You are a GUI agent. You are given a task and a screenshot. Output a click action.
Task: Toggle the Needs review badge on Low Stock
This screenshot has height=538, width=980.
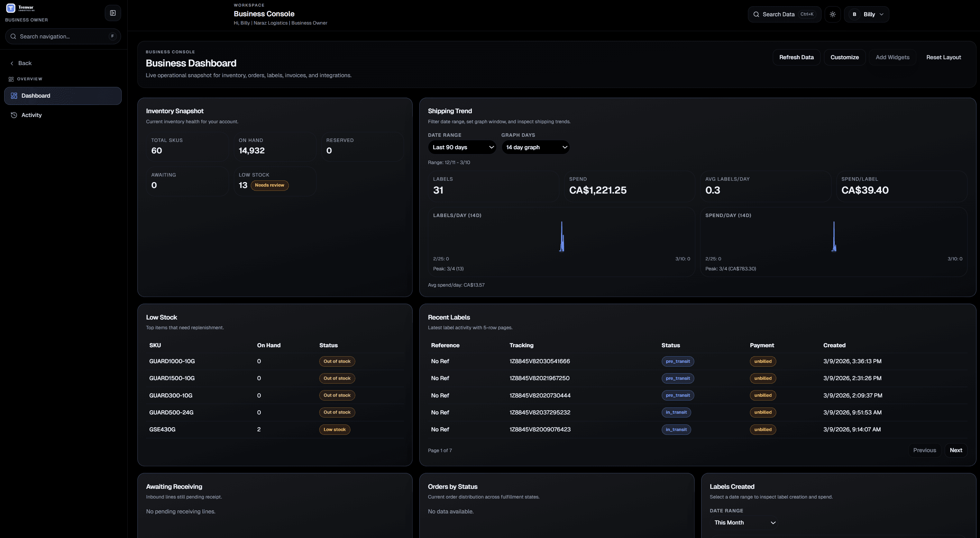pyautogui.click(x=269, y=185)
